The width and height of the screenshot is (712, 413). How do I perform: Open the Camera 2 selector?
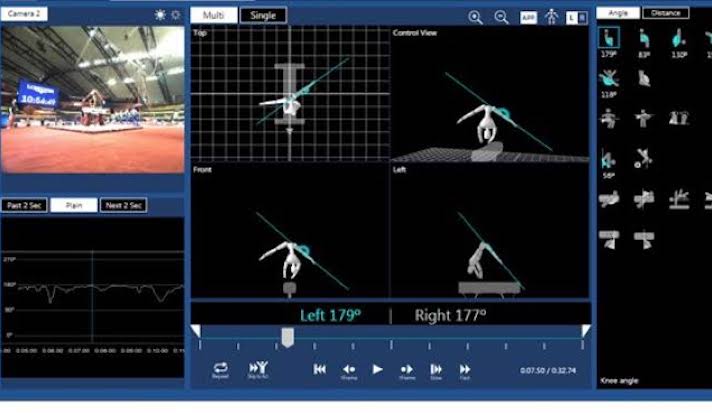23,14
